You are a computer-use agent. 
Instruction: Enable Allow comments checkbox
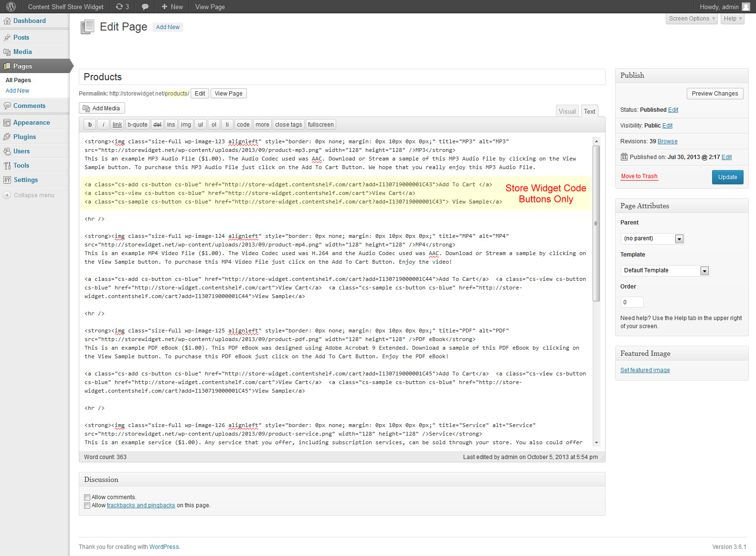[87, 497]
